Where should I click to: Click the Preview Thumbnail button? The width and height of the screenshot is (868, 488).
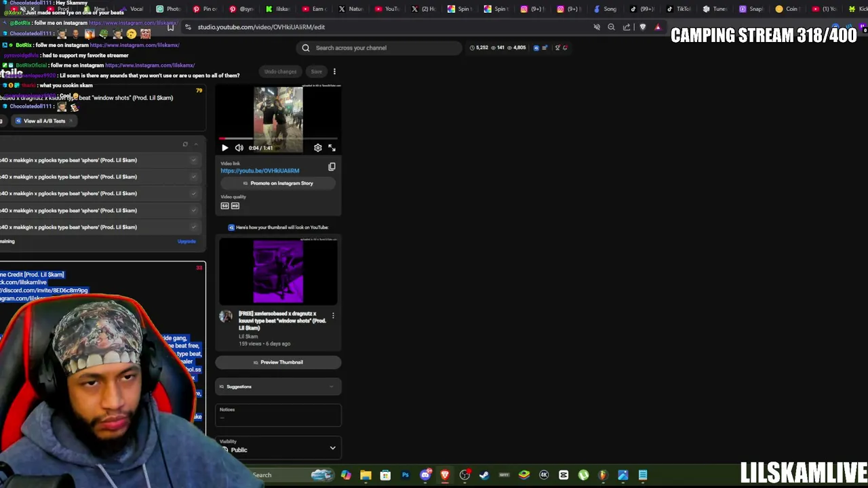pyautogui.click(x=278, y=362)
